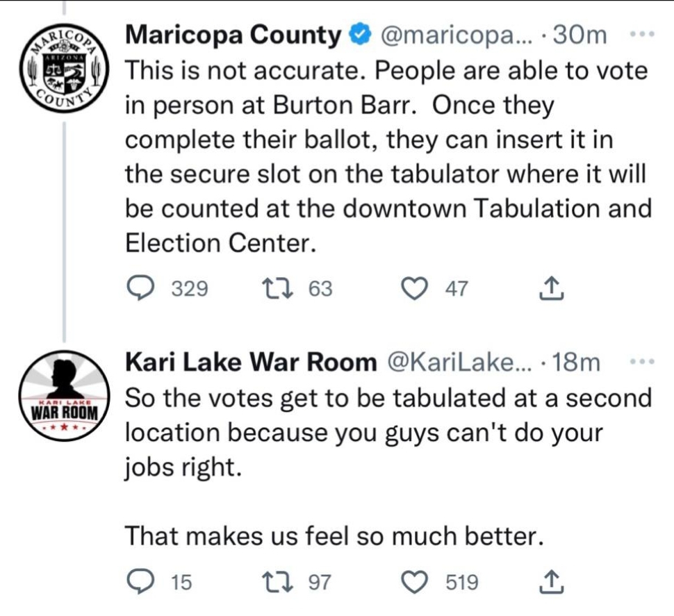
Task: Reply to Kari Lake War Room tweet
Action: tap(140, 582)
